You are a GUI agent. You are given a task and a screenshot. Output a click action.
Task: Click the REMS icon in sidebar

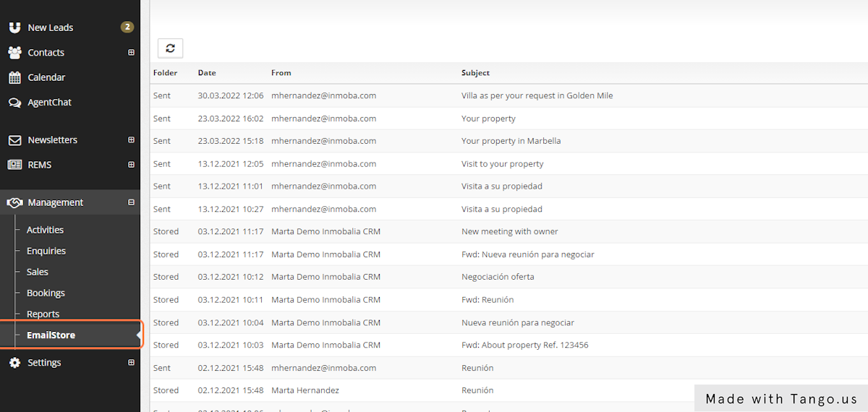tap(14, 165)
